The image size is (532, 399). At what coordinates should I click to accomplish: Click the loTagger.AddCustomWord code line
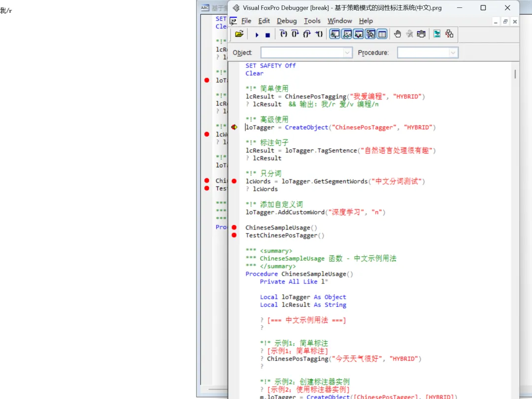tap(315, 212)
